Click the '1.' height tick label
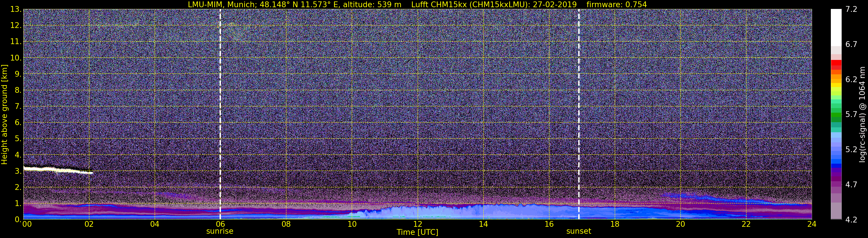This screenshot has width=868, height=238. coord(18,203)
